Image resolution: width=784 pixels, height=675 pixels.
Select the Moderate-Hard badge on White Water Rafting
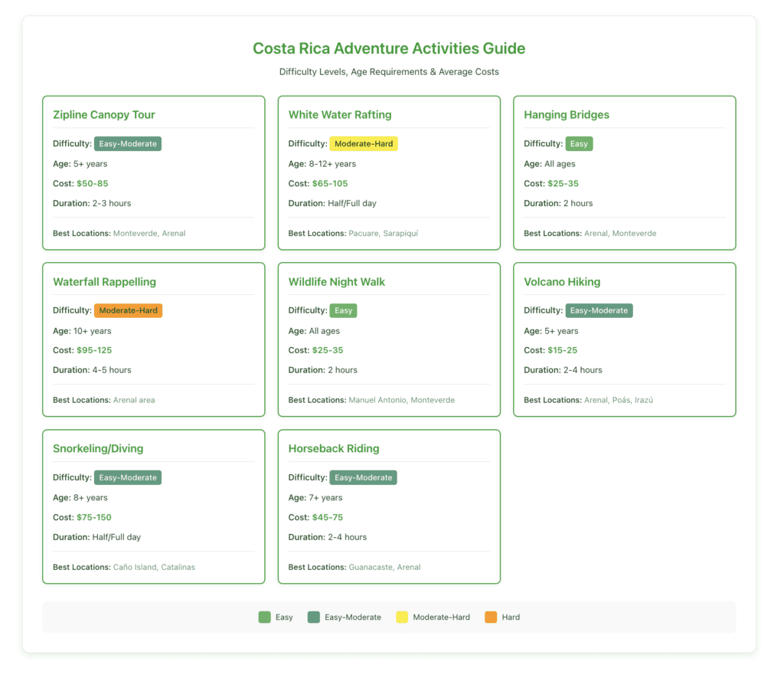tap(362, 143)
